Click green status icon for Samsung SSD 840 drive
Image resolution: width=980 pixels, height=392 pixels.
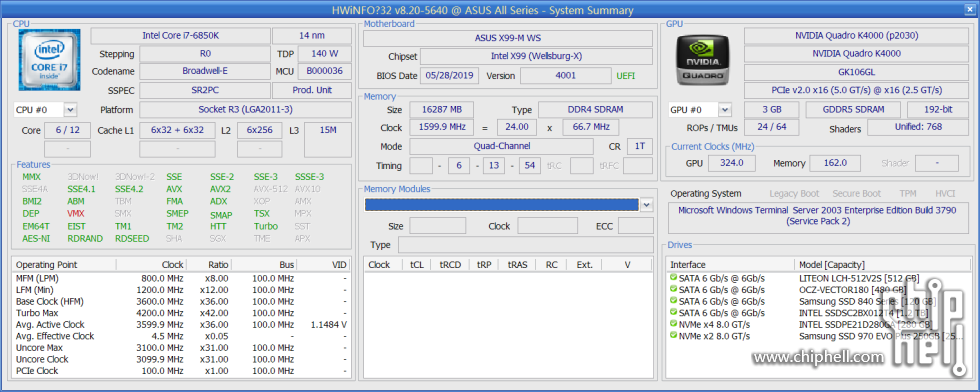(x=673, y=300)
